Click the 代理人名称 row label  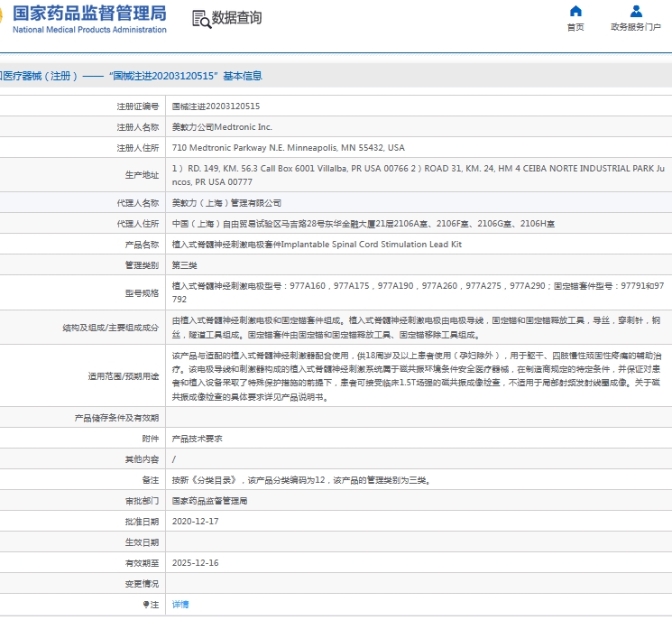click(x=138, y=203)
